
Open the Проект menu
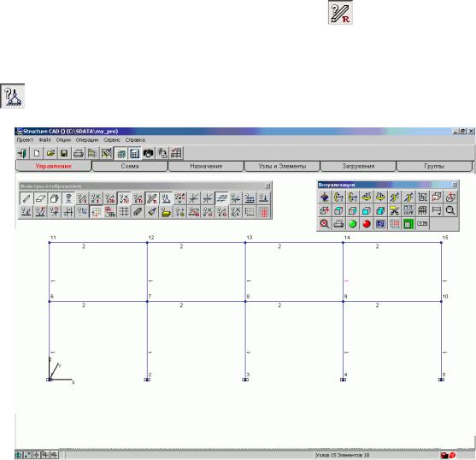25,140
